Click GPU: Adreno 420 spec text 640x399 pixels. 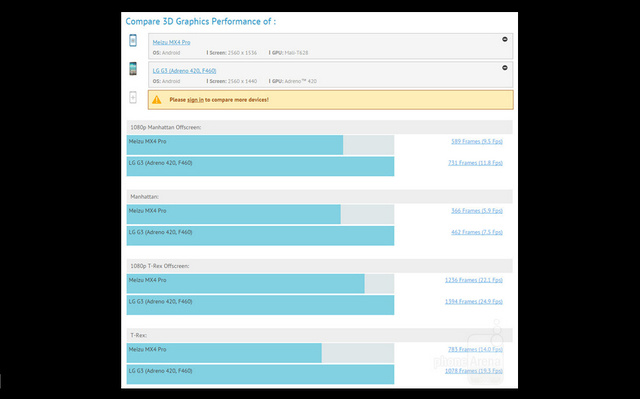[293, 81]
